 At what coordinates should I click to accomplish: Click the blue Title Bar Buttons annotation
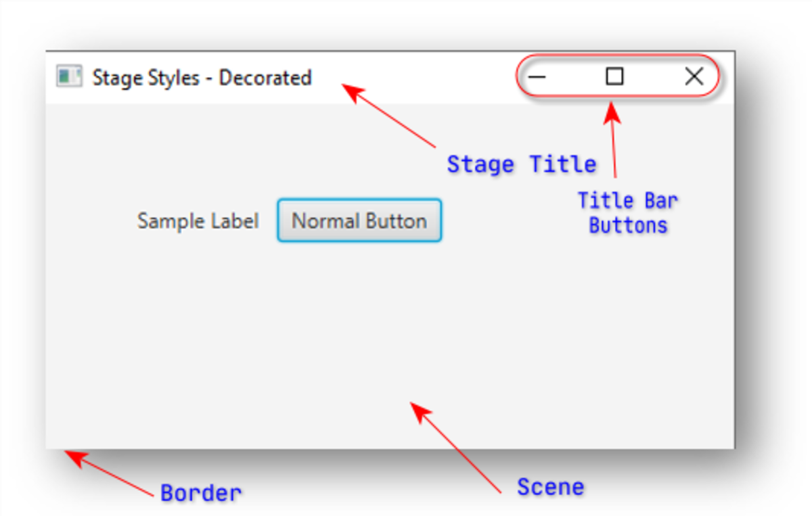(x=628, y=213)
